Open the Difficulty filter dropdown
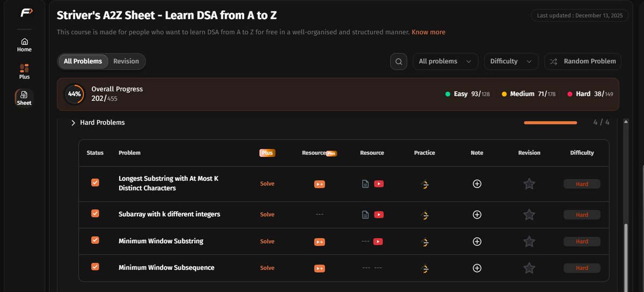Screen dimensions: 644x292 (x=511, y=61)
